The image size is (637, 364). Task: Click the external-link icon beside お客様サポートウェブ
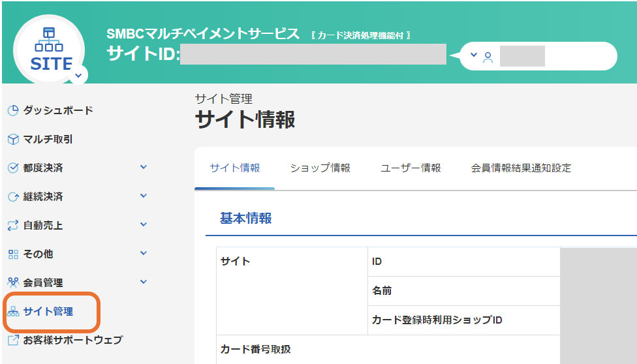click(x=13, y=340)
